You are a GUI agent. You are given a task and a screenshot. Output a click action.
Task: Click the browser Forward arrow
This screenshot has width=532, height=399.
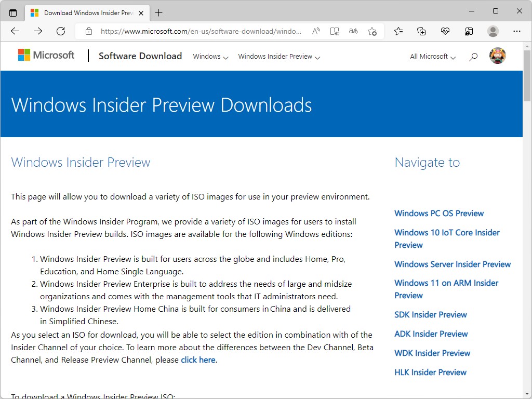point(38,31)
